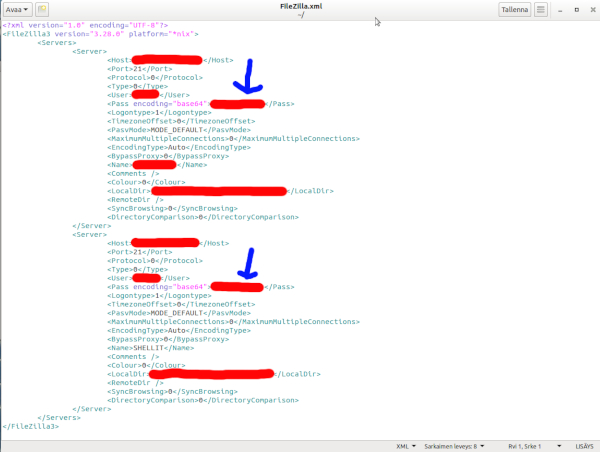Click the first DirectoryComparison line

203,217
